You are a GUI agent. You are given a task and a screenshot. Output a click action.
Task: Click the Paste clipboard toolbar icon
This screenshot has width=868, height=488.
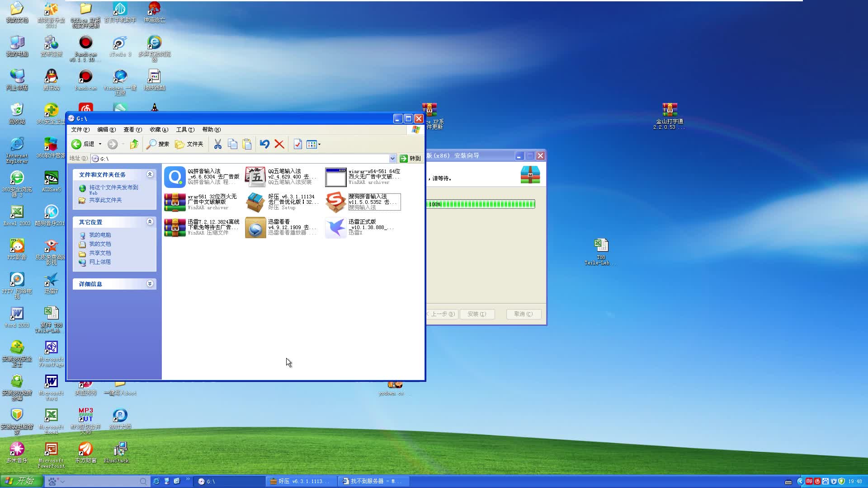tap(247, 144)
